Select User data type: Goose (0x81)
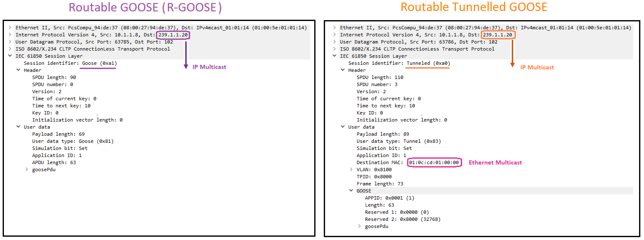This screenshot has height=240, width=644. point(73,141)
